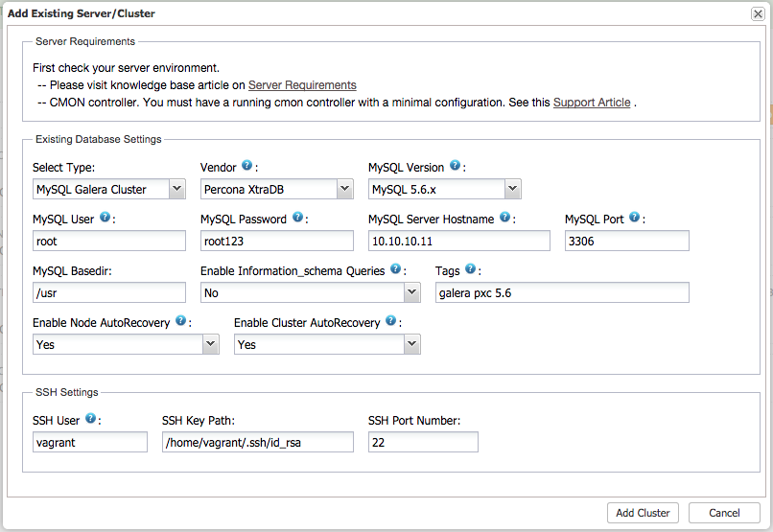This screenshot has height=532, width=773.
Task: Click the SSH Key Path input field
Action: coord(258,442)
